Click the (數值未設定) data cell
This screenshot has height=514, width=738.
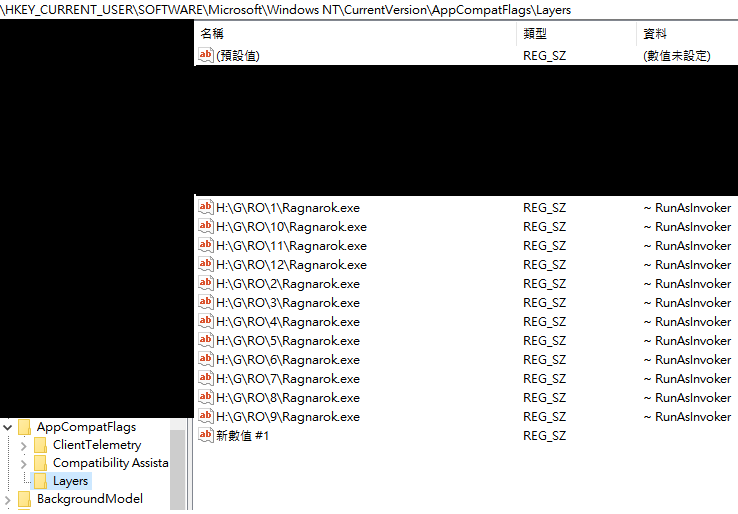tap(677, 56)
